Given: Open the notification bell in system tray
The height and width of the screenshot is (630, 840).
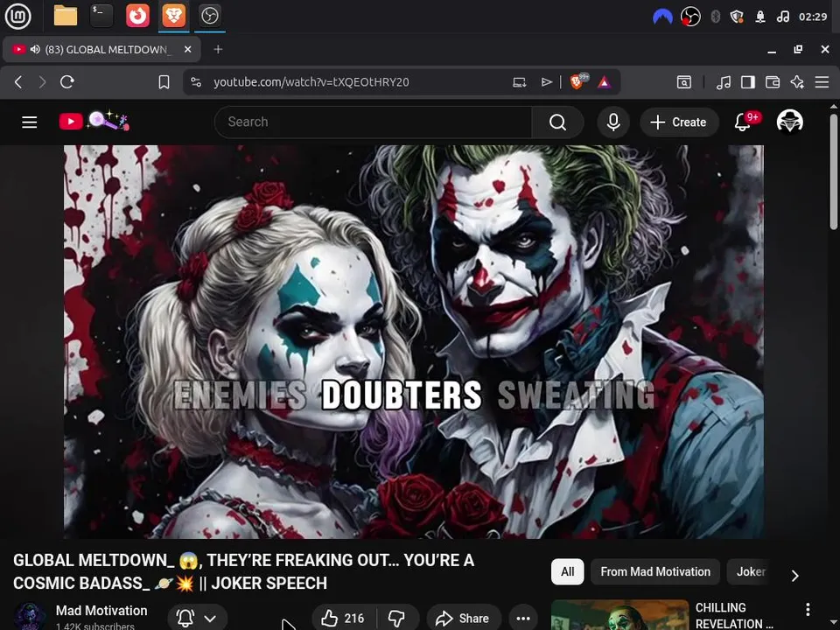Looking at the screenshot, I should pos(760,17).
